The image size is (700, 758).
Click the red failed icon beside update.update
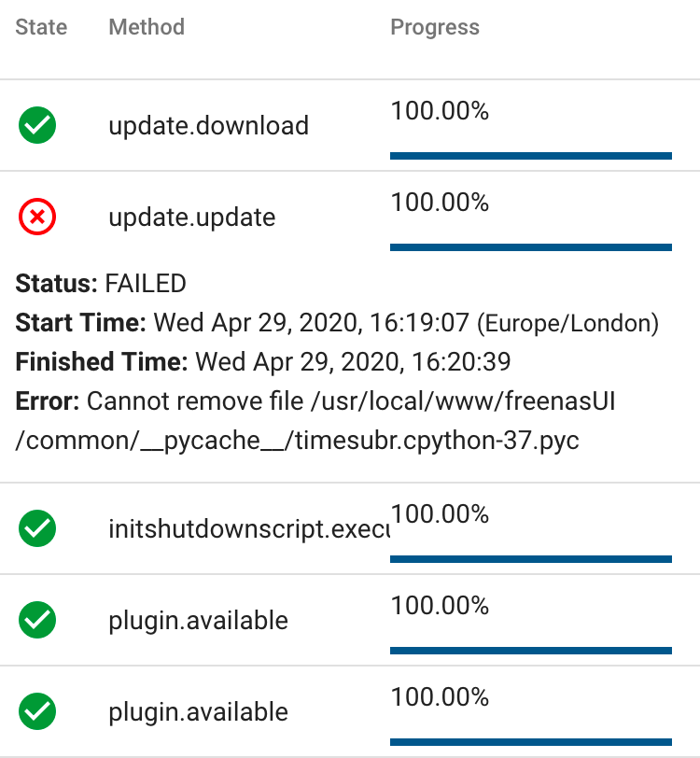pyautogui.click(x=37, y=217)
